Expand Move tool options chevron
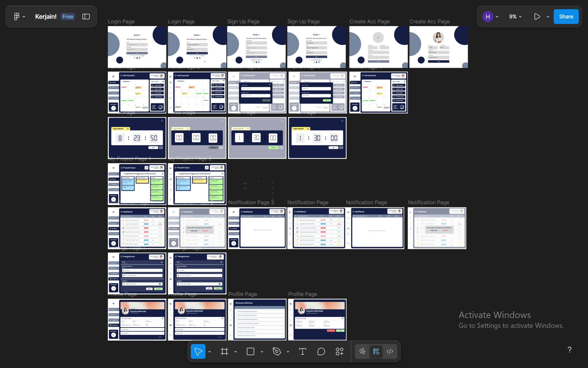Image resolution: width=588 pixels, height=368 pixels. click(x=209, y=352)
